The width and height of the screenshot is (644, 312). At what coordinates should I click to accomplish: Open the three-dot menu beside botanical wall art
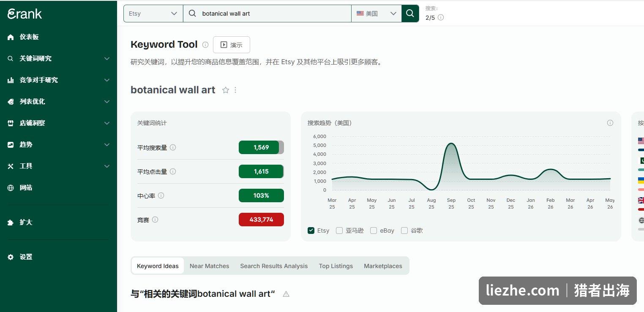pyautogui.click(x=235, y=90)
